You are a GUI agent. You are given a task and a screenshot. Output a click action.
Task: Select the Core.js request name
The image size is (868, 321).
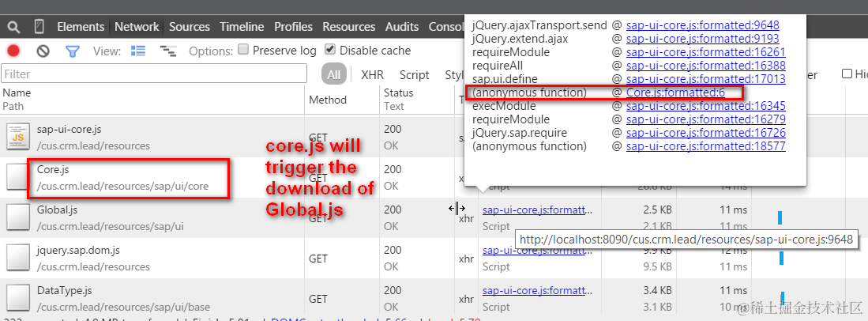click(x=53, y=170)
